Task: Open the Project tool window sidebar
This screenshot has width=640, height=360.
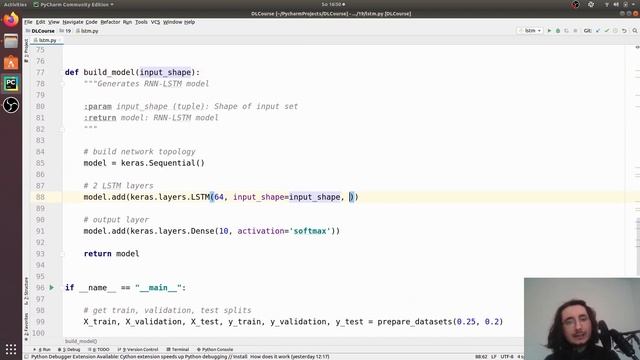Action: 26,50
